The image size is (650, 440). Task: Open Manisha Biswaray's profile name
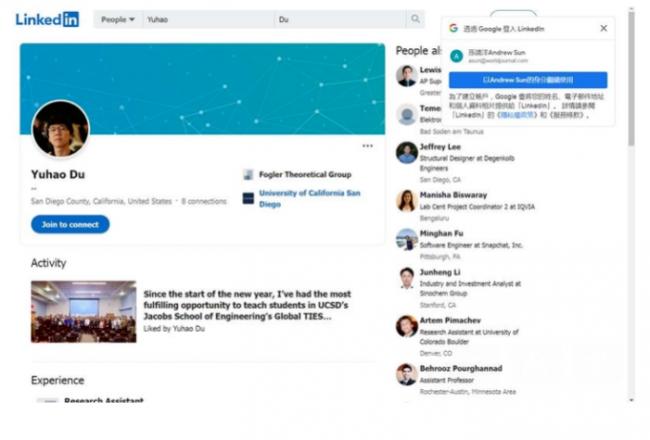point(453,195)
